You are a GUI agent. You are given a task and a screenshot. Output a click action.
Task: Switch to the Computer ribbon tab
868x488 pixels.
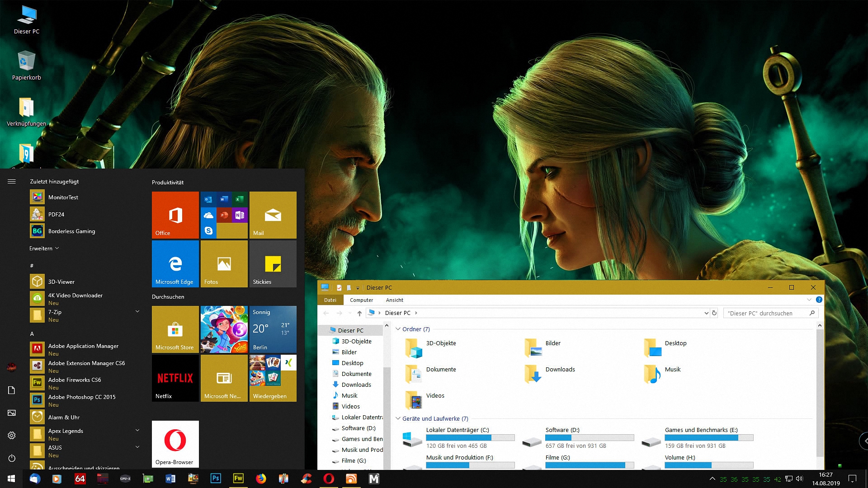tap(361, 300)
